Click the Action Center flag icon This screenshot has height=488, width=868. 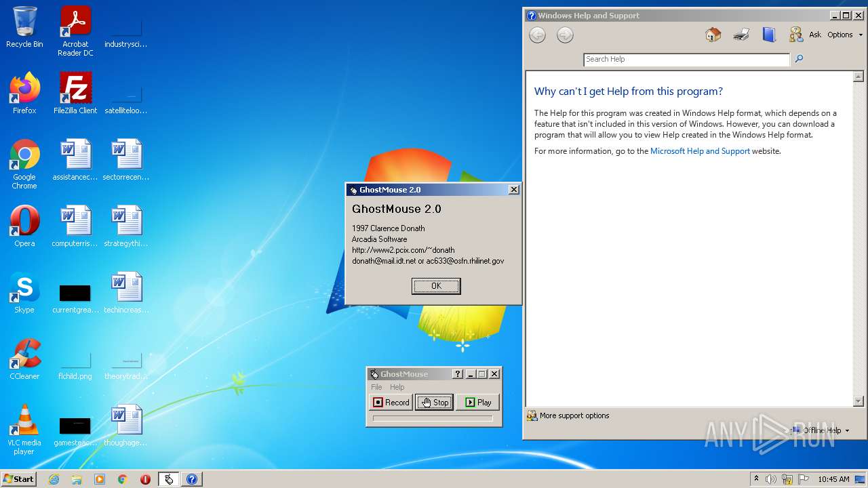coord(804,479)
